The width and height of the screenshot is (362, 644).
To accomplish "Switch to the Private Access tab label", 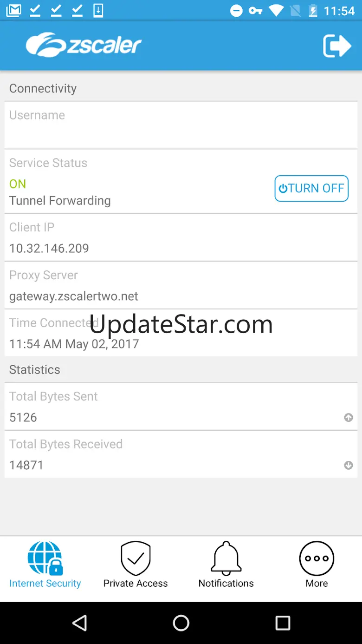I will point(136,583).
